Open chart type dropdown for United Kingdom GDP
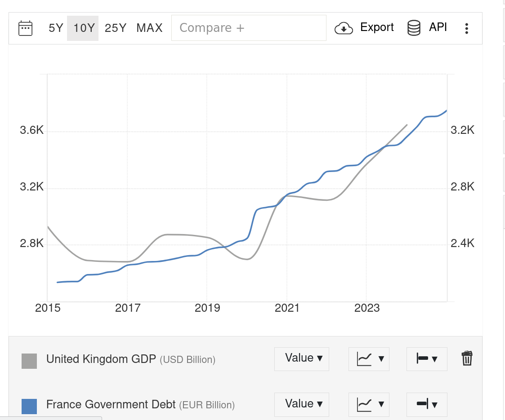This screenshot has width=505, height=420. coord(369,359)
